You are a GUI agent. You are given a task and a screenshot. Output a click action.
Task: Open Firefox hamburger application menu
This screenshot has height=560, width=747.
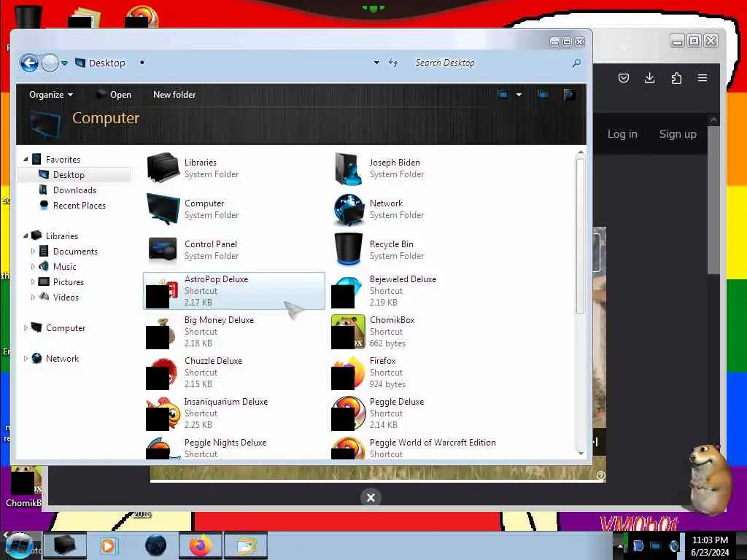click(x=703, y=78)
